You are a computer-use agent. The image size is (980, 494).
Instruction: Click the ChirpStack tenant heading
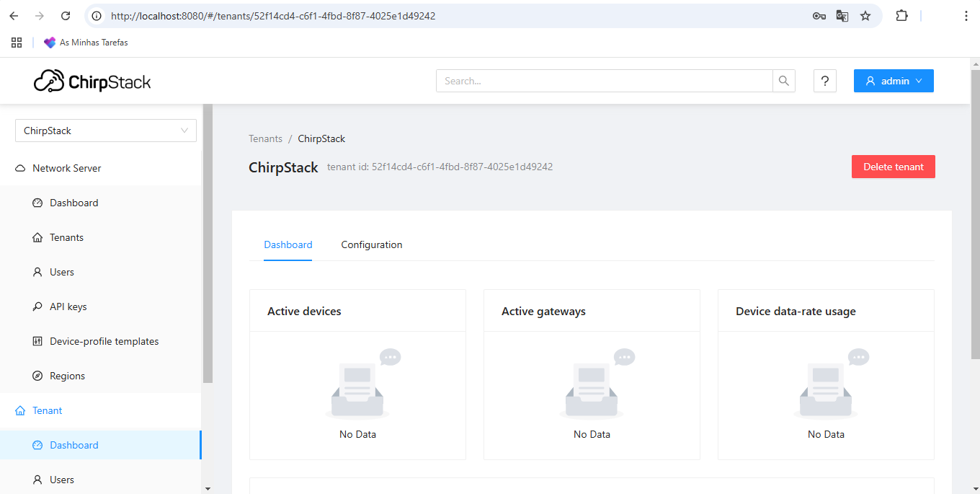pos(283,167)
